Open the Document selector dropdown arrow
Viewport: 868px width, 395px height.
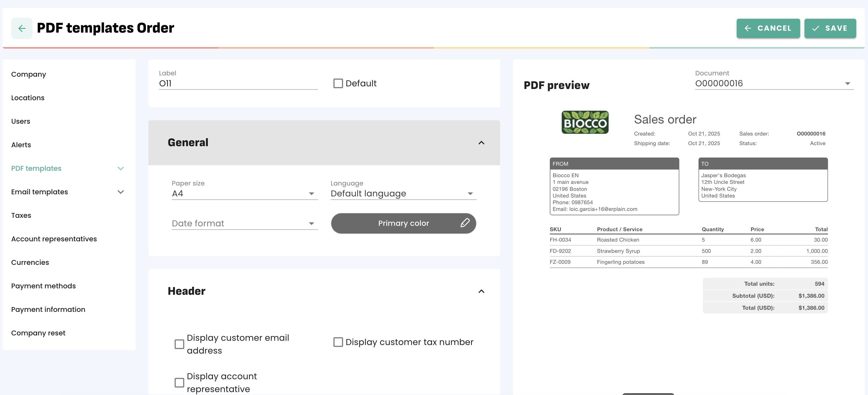tap(847, 84)
